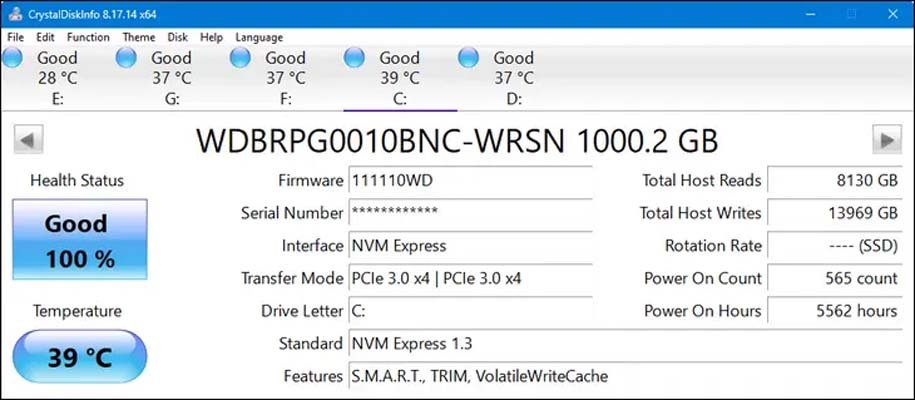
Task: Open the File menu
Action: (16, 37)
